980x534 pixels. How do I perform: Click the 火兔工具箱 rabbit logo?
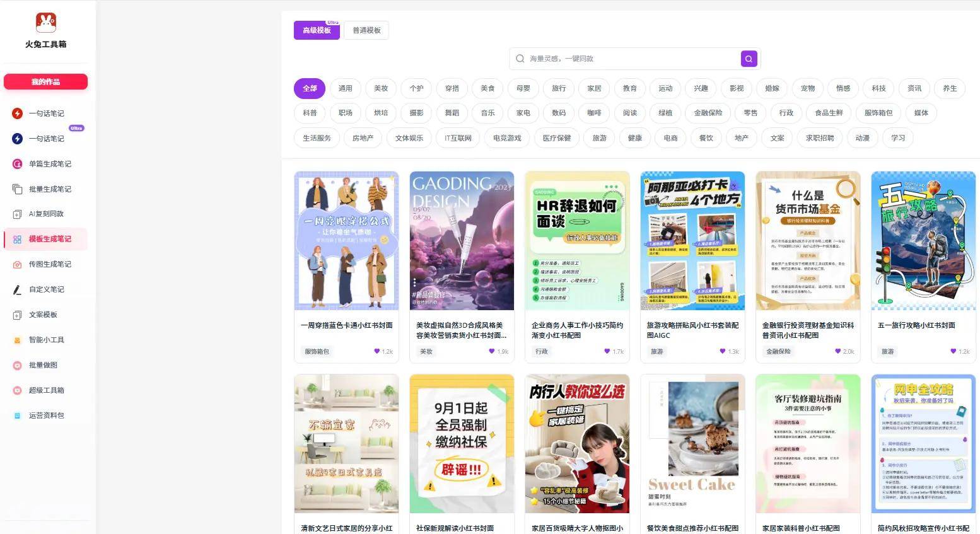click(45, 23)
